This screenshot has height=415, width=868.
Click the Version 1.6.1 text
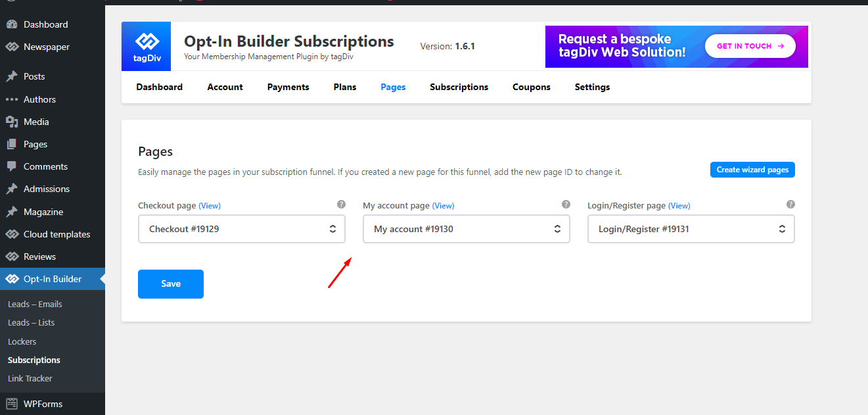[447, 46]
